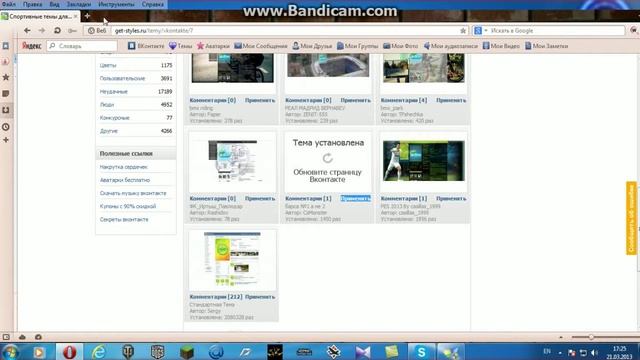Open the Закладки menu
The height and width of the screenshot is (360, 640).
pos(79,4)
